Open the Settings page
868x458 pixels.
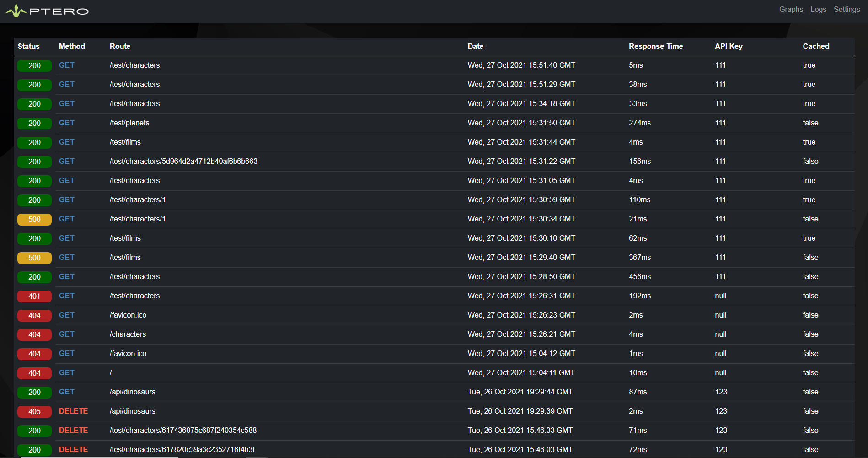pos(847,9)
